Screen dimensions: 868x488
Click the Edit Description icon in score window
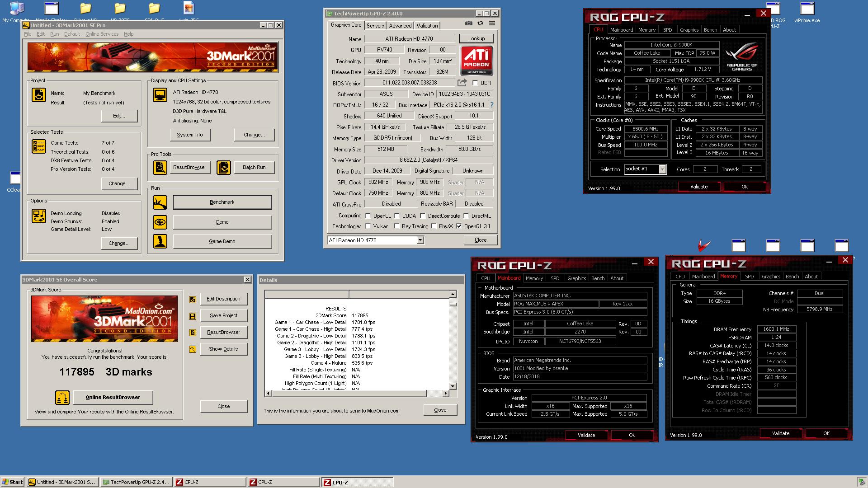pos(193,299)
